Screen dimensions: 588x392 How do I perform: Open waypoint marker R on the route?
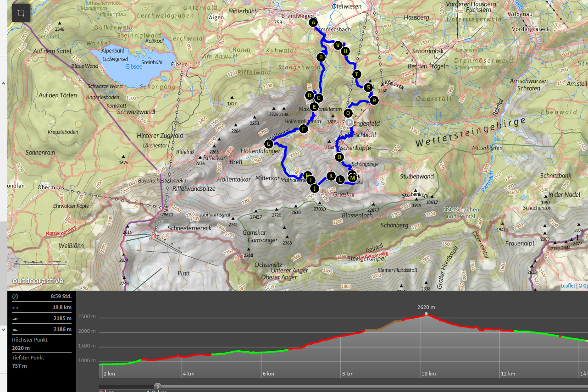(x=374, y=100)
